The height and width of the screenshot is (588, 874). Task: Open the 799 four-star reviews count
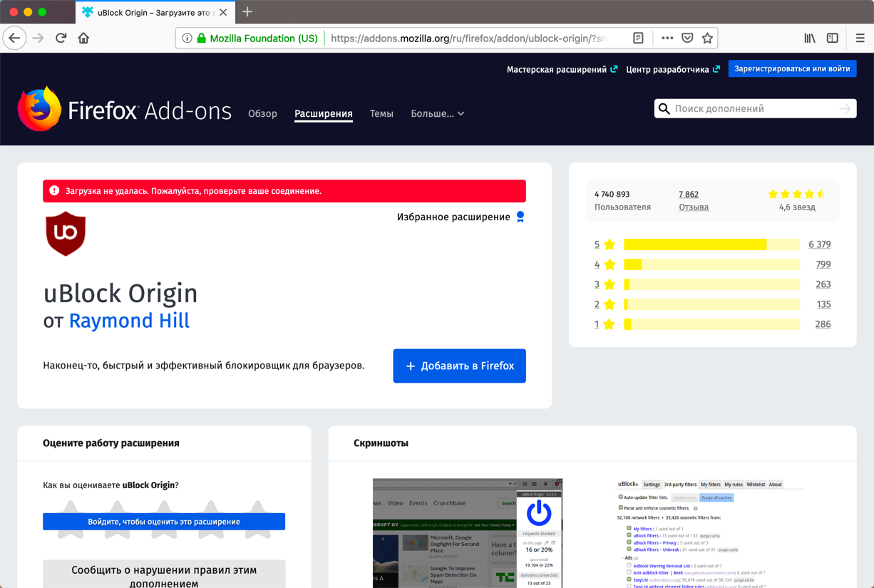tap(823, 264)
